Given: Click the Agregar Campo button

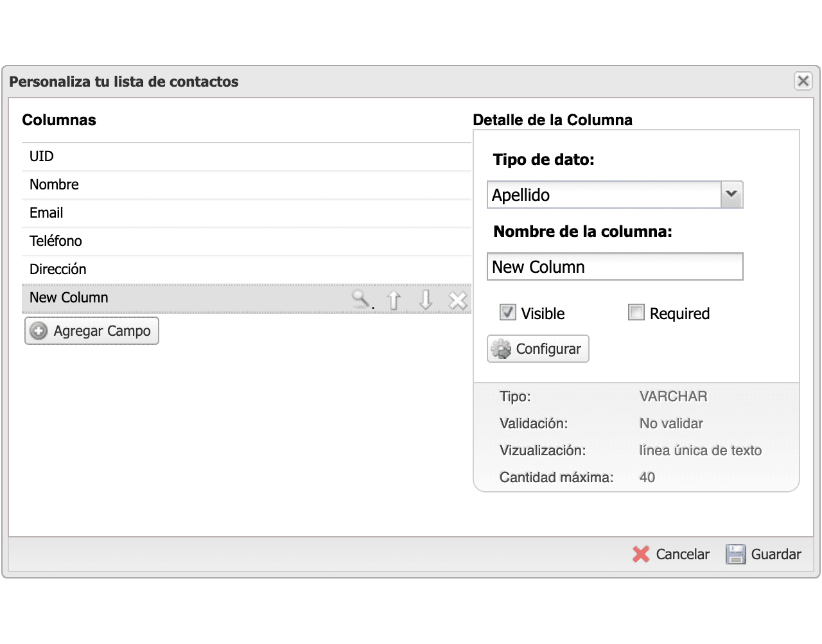Looking at the screenshot, I should coord(92,331).
